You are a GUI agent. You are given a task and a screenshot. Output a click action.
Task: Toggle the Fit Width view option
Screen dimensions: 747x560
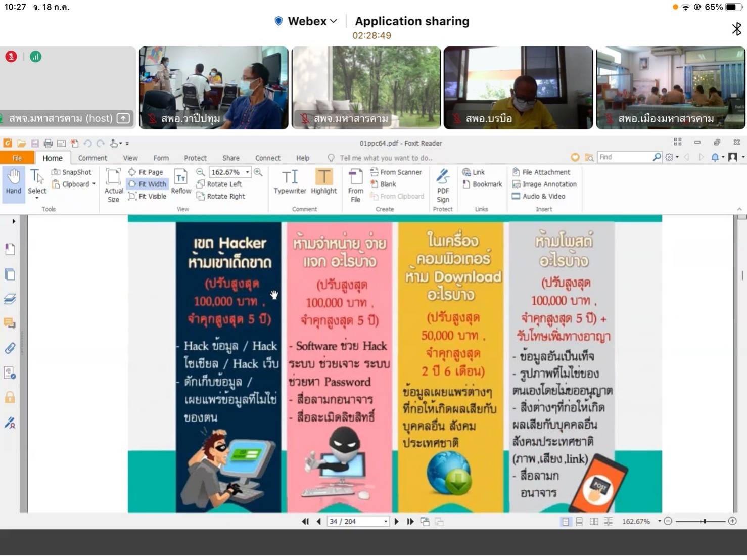click(147, 184)
